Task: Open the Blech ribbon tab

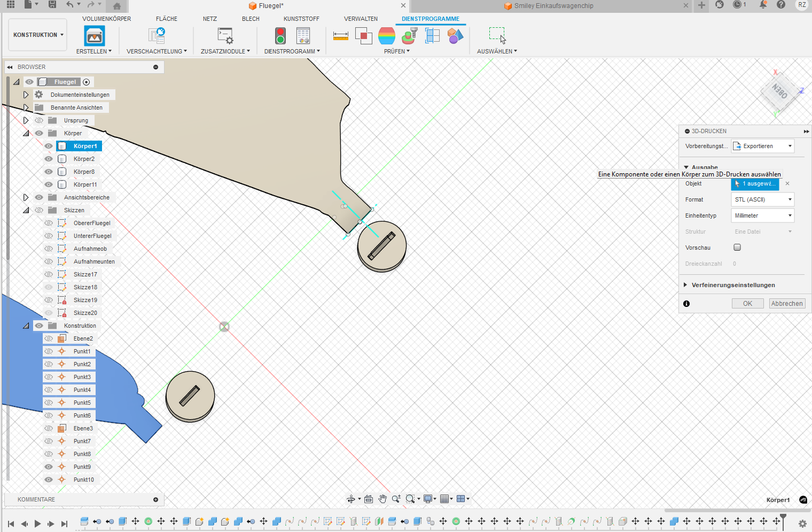Action: click(251, 19)
